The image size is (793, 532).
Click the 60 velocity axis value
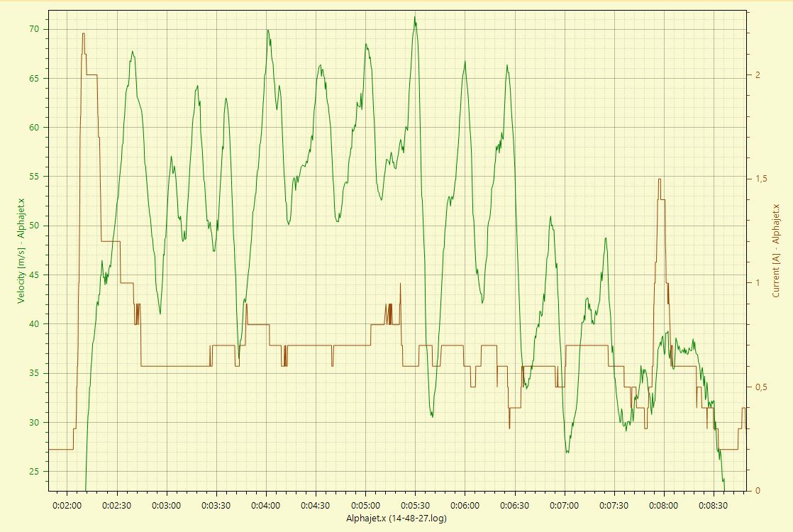34,128
